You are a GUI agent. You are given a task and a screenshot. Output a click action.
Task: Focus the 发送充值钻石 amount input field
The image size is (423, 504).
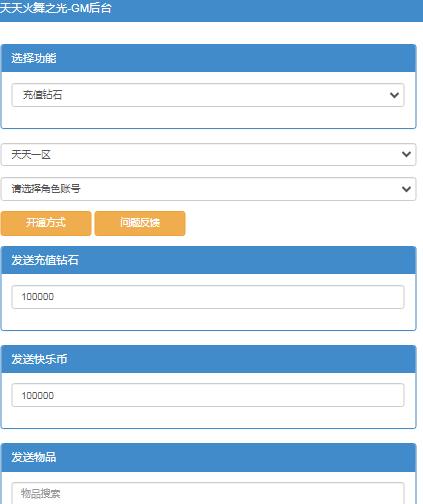point(208,297)
